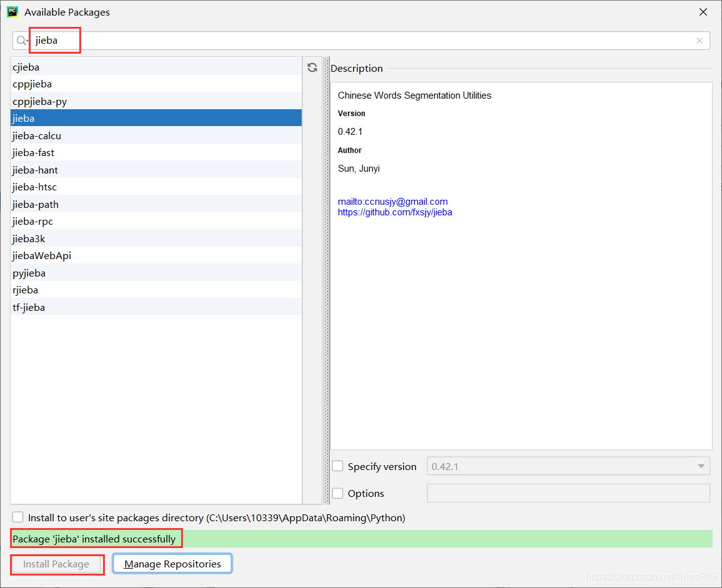The height and width of the screenshot is (588, 722).
Task: Open the github.com/fxsjy/jieba link
Action: [395, 212]
